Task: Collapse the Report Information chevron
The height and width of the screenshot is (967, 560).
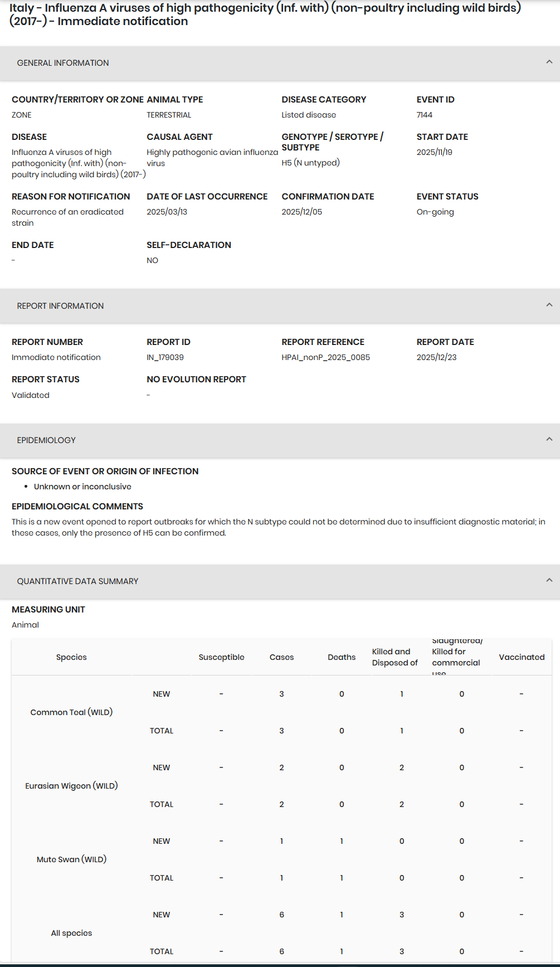Action: (x=549, y=305)
